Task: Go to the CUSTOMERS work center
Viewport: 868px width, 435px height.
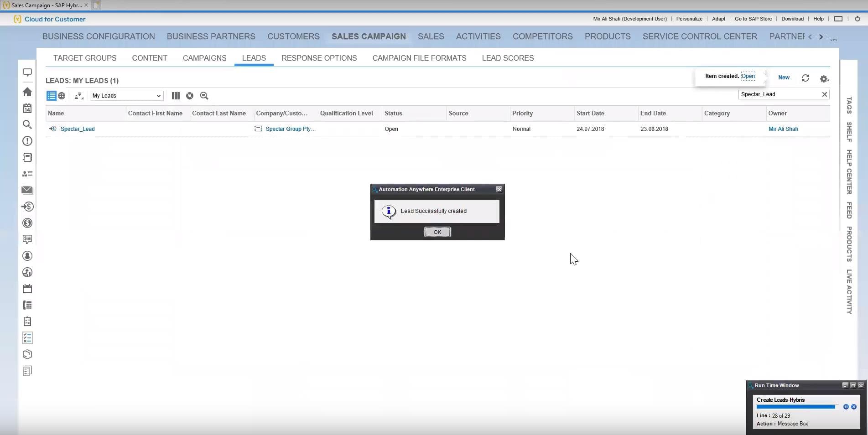Action: click(x=293, y=36)
